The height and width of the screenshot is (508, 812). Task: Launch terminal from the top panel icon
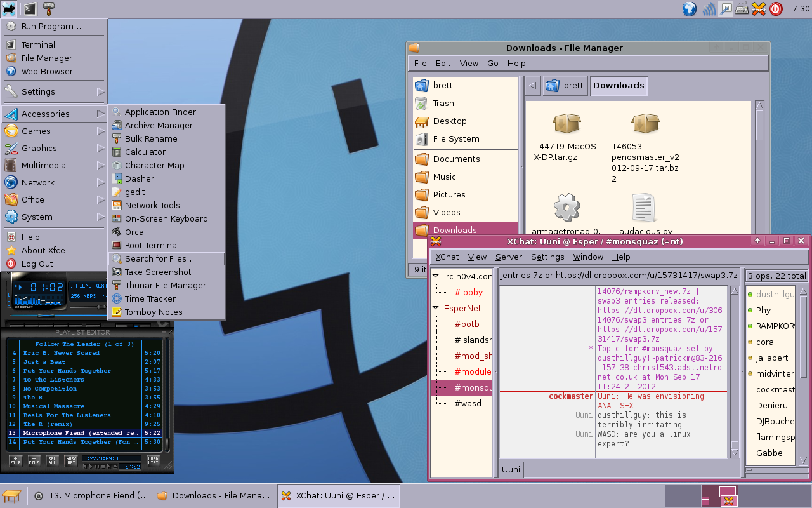pos(29,9)
